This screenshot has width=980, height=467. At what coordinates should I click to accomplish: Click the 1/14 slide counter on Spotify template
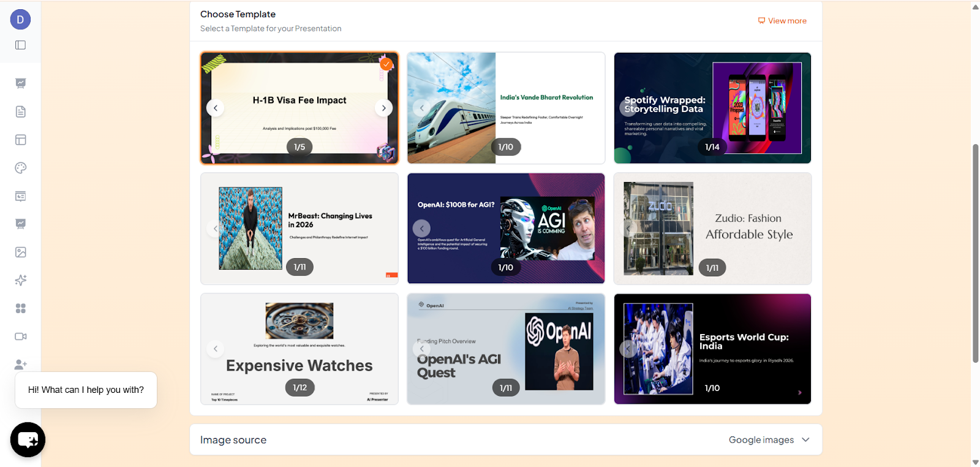[x=712, y=147]
